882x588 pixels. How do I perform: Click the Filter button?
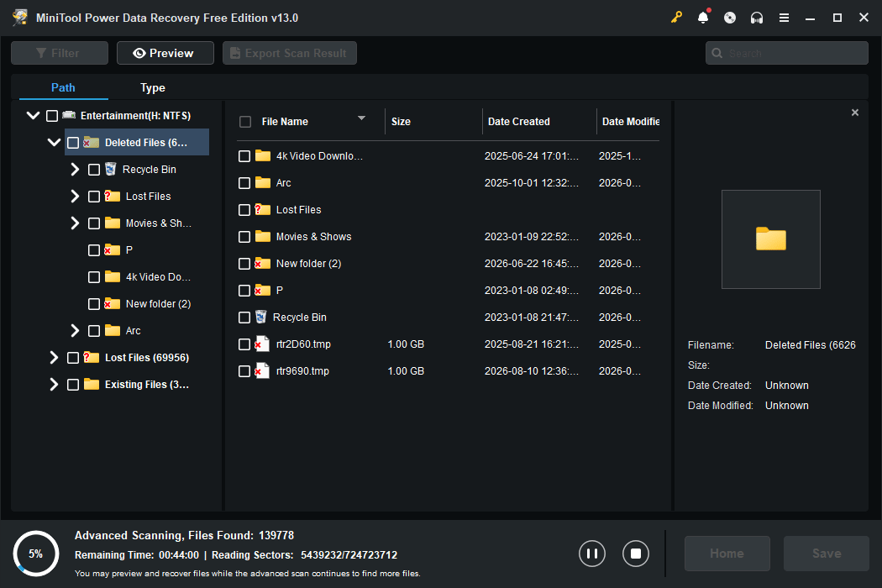click(x=60, y=53)
